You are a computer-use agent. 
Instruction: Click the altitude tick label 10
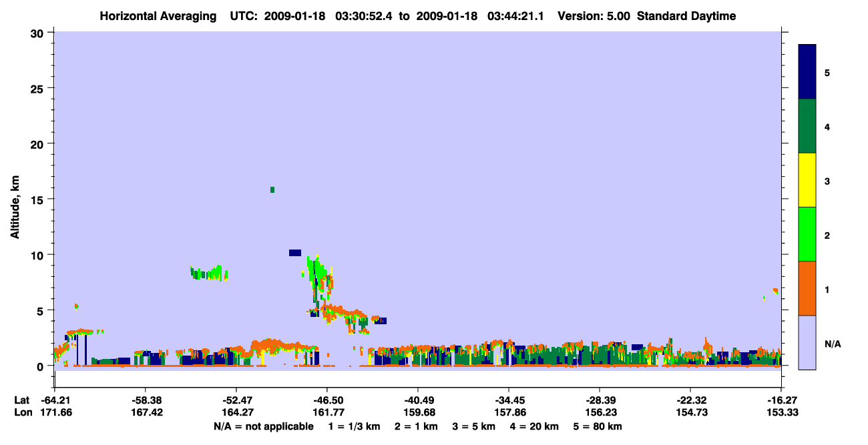[39, 255]
